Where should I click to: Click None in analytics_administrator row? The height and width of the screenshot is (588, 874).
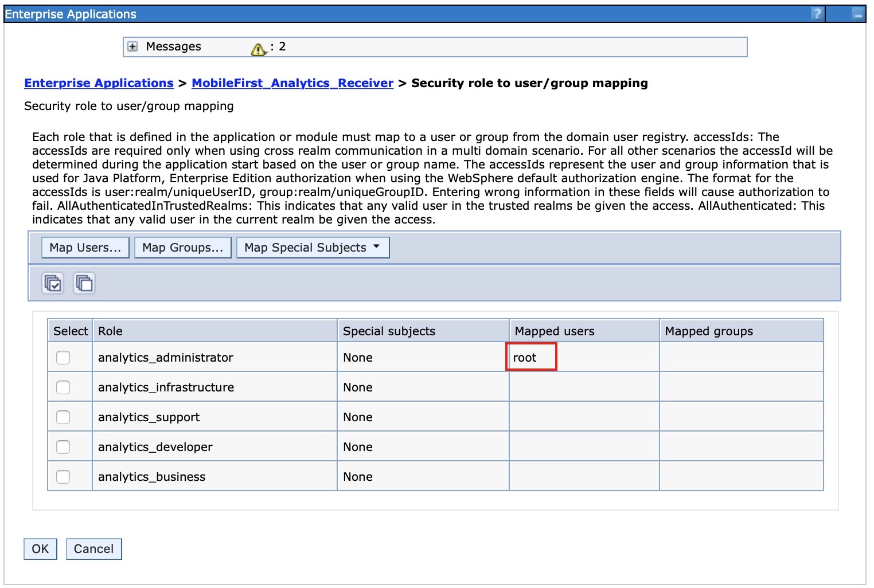tap(358, 358)
